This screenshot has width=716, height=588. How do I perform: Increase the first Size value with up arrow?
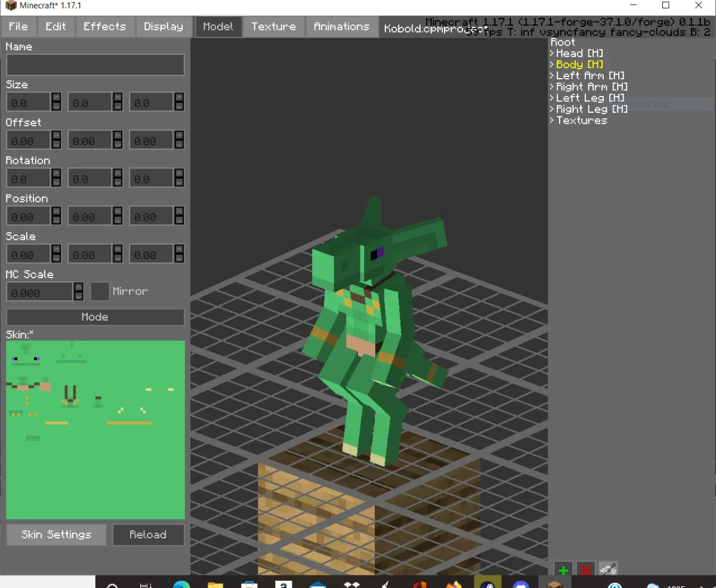tap(56, 97)
